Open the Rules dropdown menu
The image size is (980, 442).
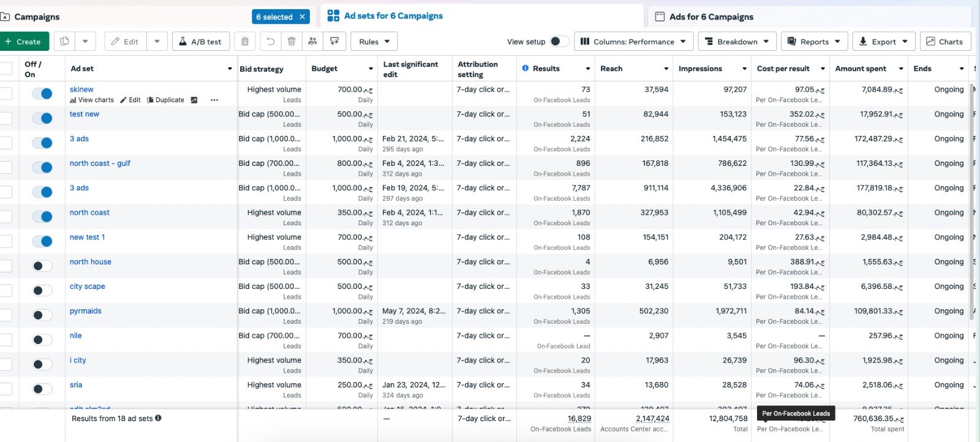[374, 42]
